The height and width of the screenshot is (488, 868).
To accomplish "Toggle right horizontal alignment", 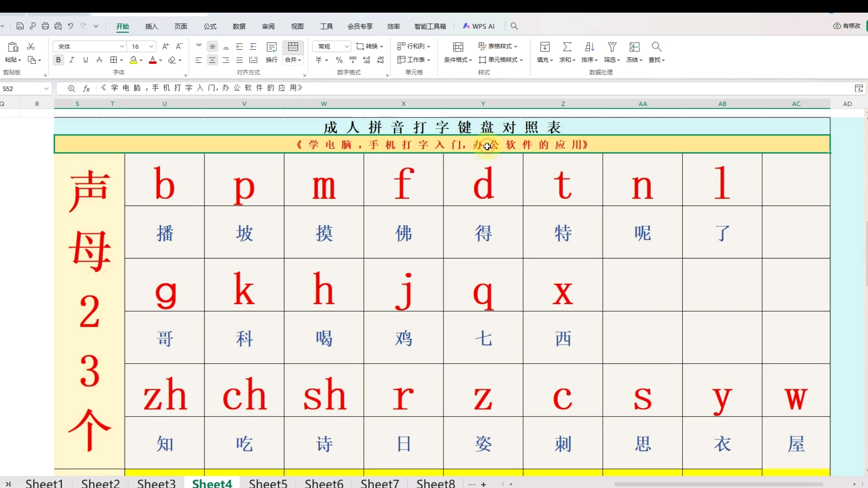I will tap(226, 60).
